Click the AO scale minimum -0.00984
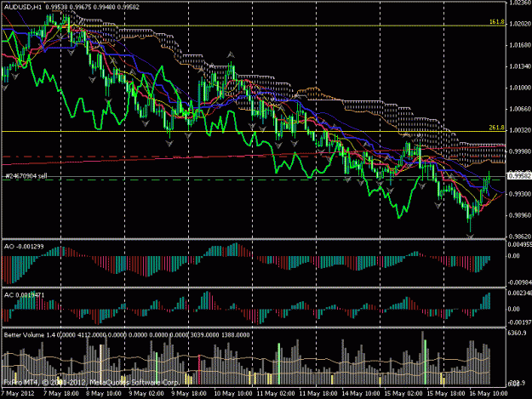The width and height of the screenshot is (532, 399). click(519, 282)
